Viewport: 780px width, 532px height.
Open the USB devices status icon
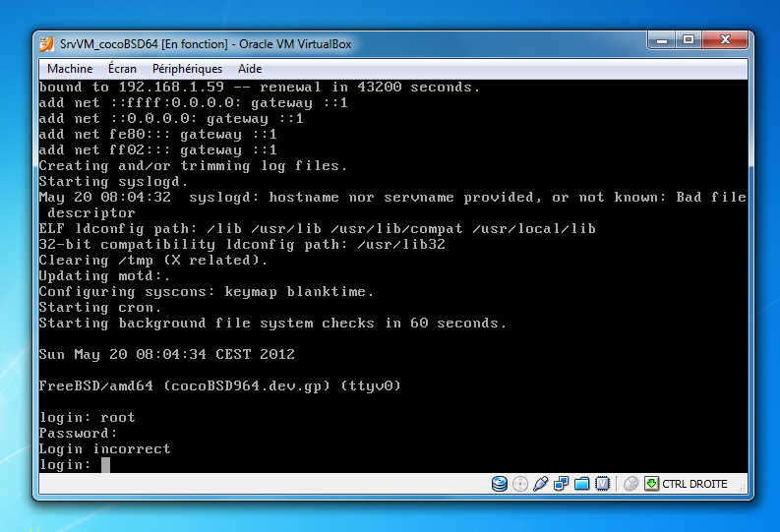[540, 484]
